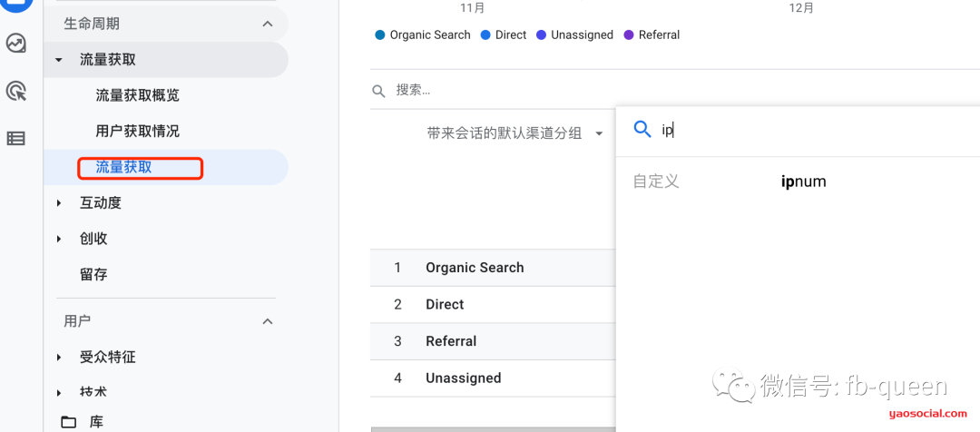Viewport: 980px width, 432px height.
Task: Click the Direct table row
Action: [493, 304]
